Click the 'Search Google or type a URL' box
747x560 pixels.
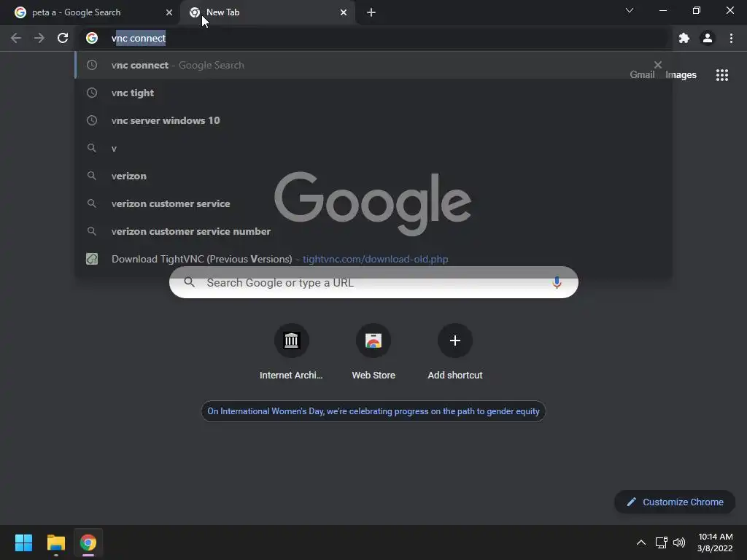click(373, 282)
